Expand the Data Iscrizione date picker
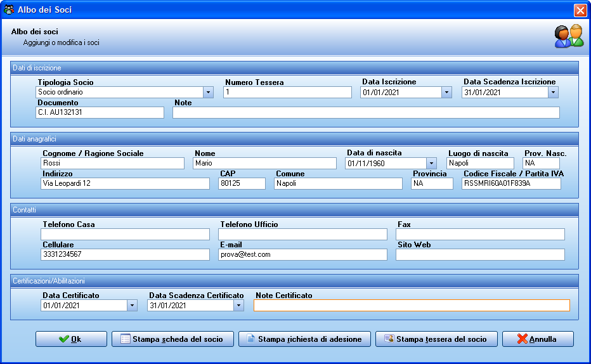 point(446,93)
